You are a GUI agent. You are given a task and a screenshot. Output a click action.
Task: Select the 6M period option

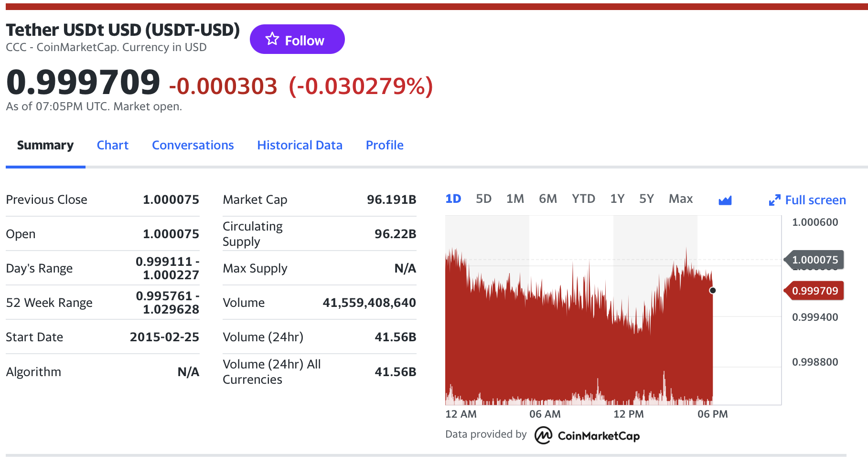point(548,199)
